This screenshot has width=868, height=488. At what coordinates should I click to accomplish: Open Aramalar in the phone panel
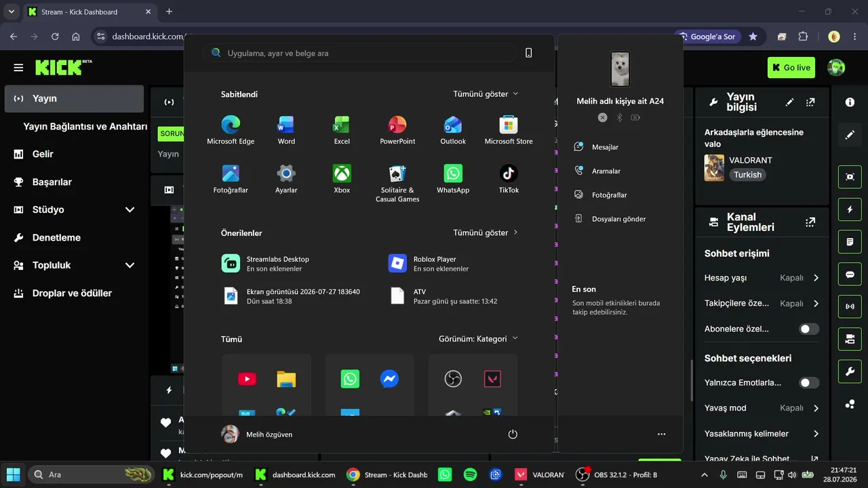597,171
